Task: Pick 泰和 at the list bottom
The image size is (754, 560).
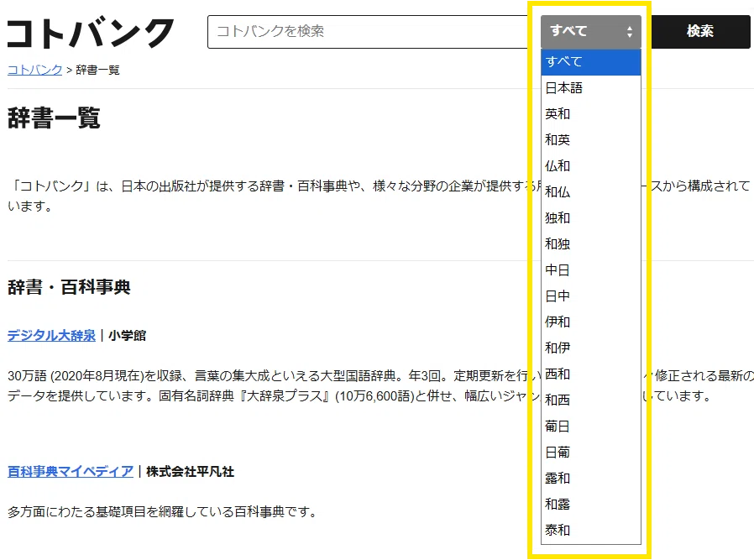Action: tap(591, 531)
